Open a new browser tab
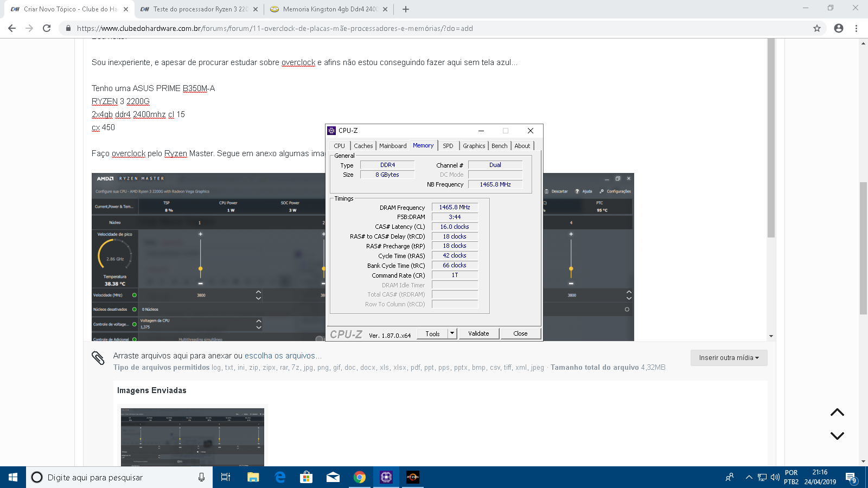868x488 pixels. [406, 9]
